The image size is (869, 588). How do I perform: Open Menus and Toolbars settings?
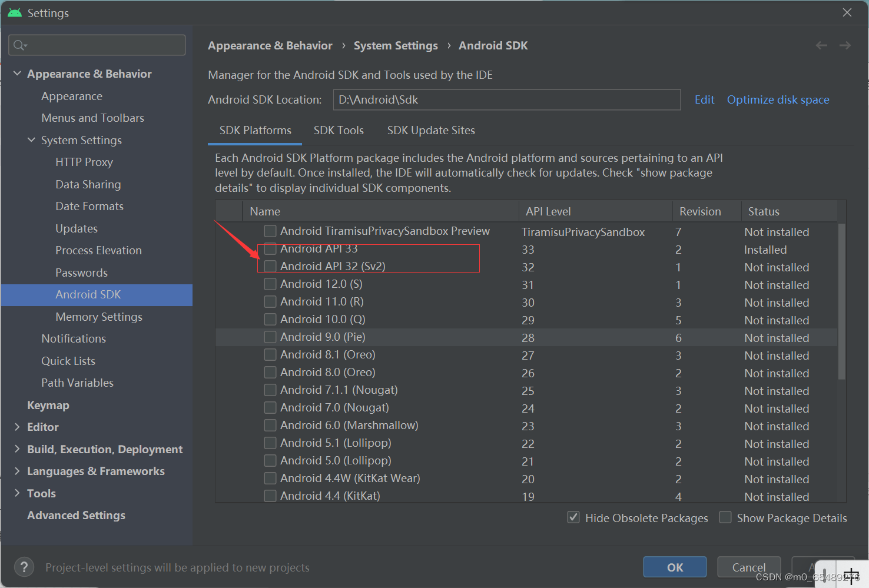point(92,118)
